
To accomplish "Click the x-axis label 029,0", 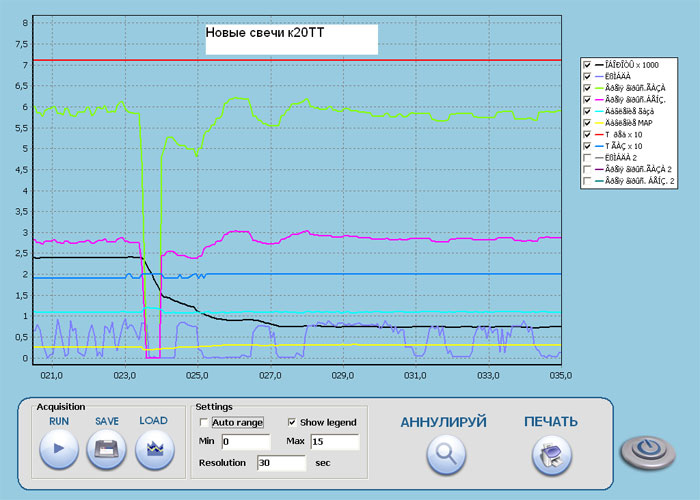I will 342,375.
